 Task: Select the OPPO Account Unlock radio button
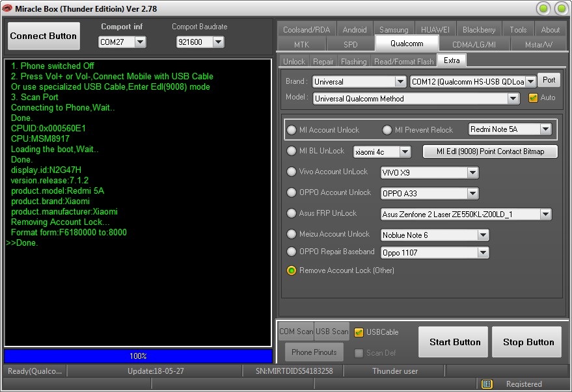[x=292, y=192]
